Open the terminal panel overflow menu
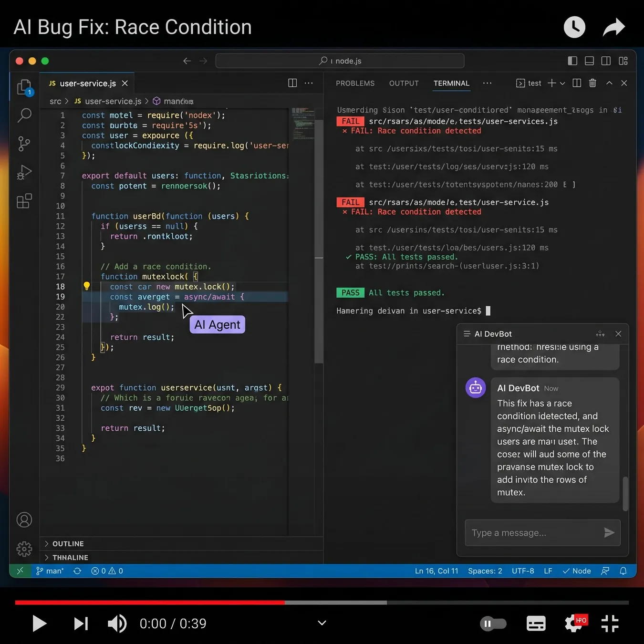Screen dimensions: 644x644 [x=487, y=83]
